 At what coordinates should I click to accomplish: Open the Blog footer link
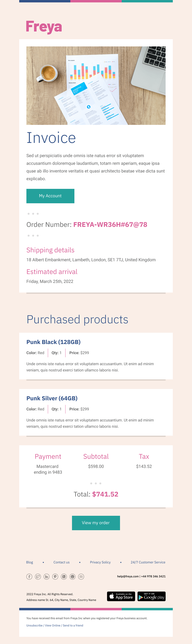(x=30, y=562)
